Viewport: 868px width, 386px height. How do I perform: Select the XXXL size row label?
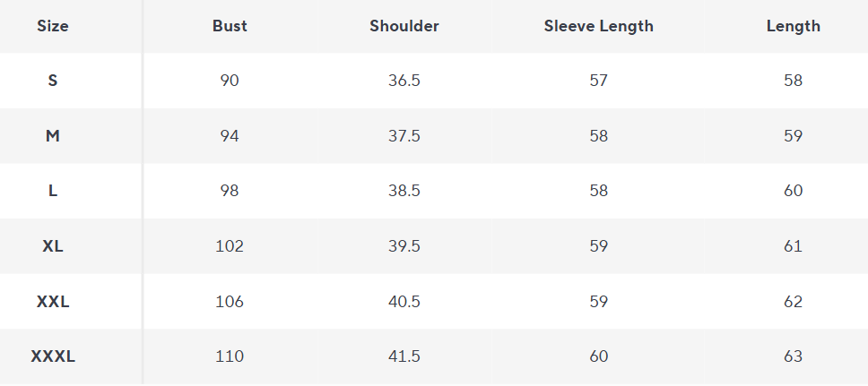[53, 356]
